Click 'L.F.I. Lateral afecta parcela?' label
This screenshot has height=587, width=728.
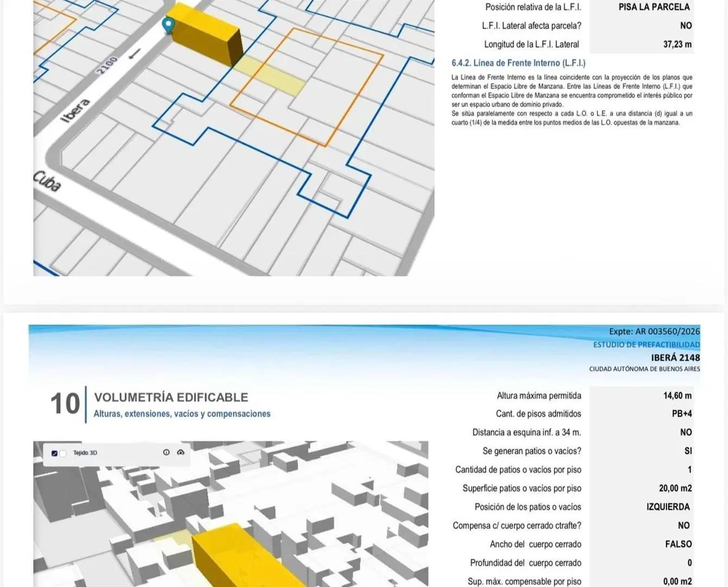(x=531, y=26)
